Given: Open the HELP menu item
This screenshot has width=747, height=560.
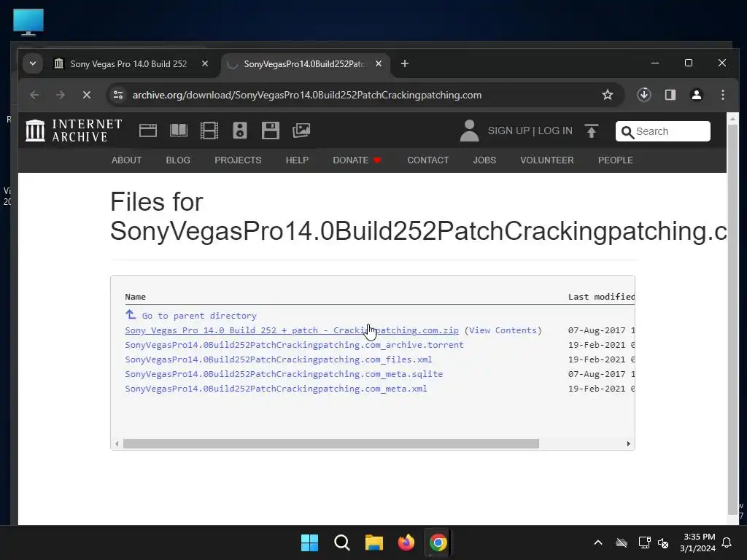Looking at the screenshot, I should (x=297, y=160).
